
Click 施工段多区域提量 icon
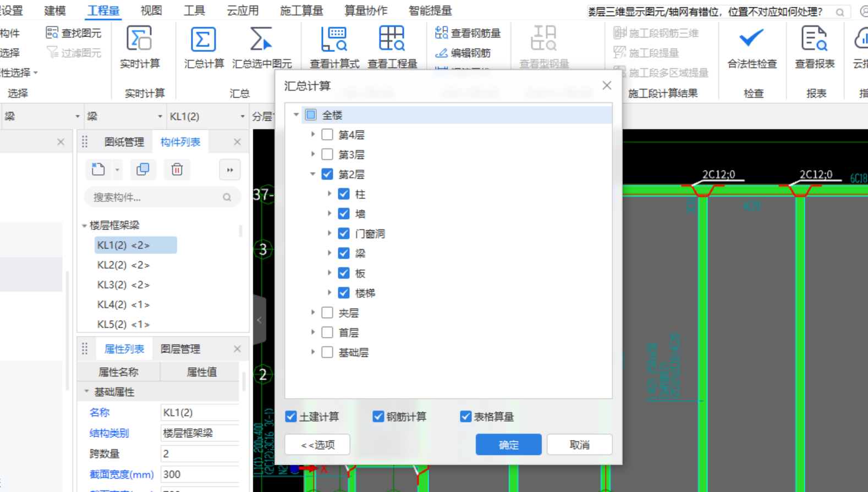pos(620,72)
